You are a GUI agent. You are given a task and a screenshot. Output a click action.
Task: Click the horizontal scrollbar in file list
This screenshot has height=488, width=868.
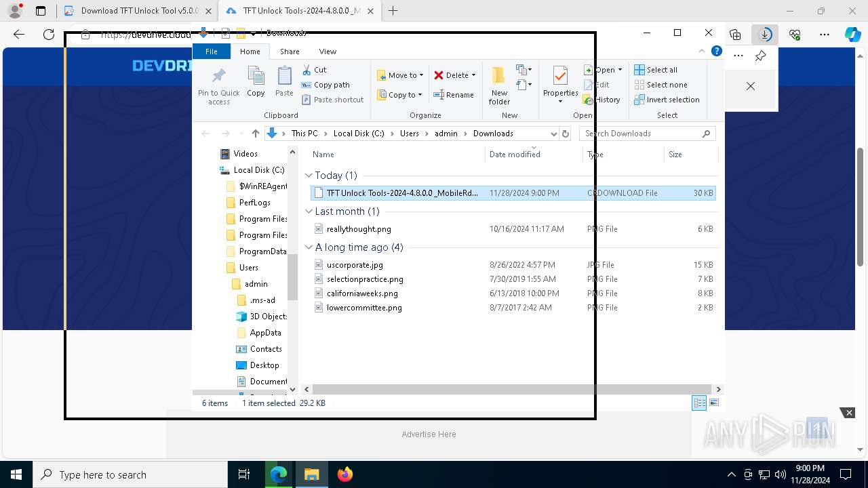point(512,390)
